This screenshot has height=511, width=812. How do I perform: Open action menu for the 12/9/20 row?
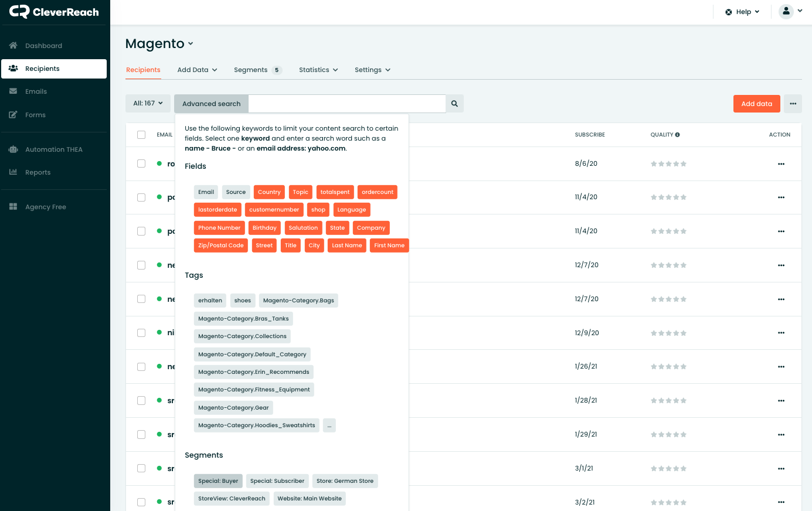click(x=781, y=333)
